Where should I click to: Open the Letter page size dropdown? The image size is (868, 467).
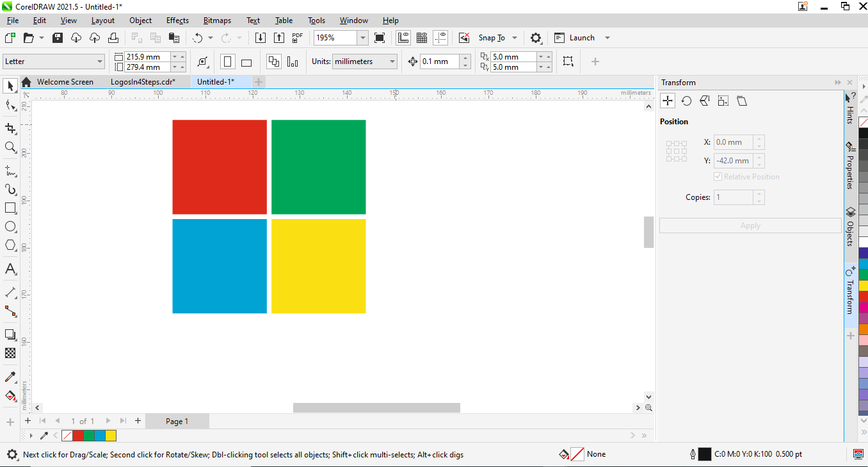[100, 61]
